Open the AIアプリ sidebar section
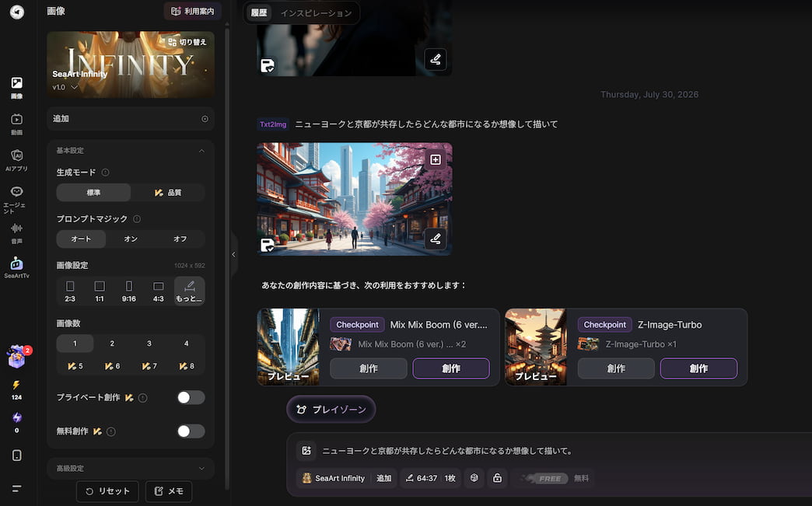This screenshot has width=812, height=506. pyautogui.click(x=16, y=160)
